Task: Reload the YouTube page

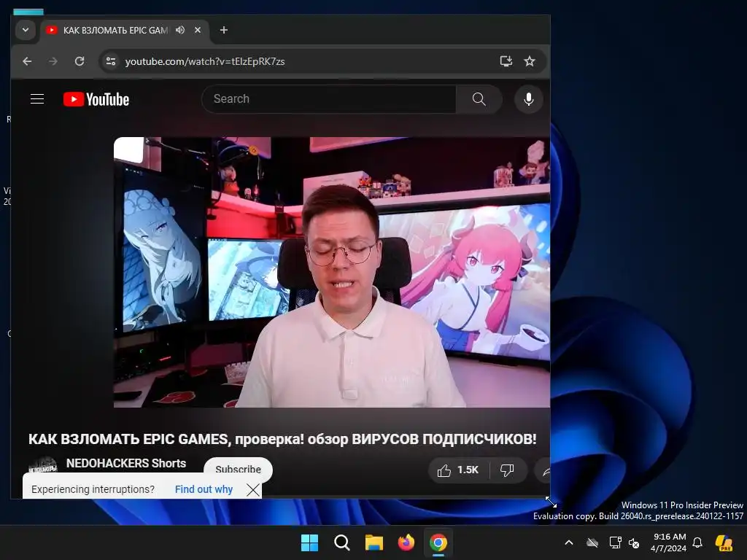Action: pyautogui.click(x=80, y=61)
